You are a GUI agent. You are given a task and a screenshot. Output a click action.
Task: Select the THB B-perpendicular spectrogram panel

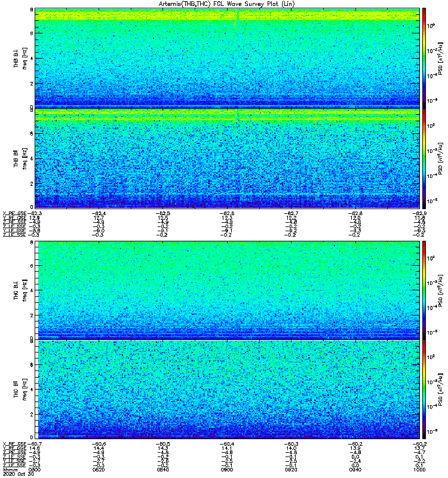pos(228,58)
